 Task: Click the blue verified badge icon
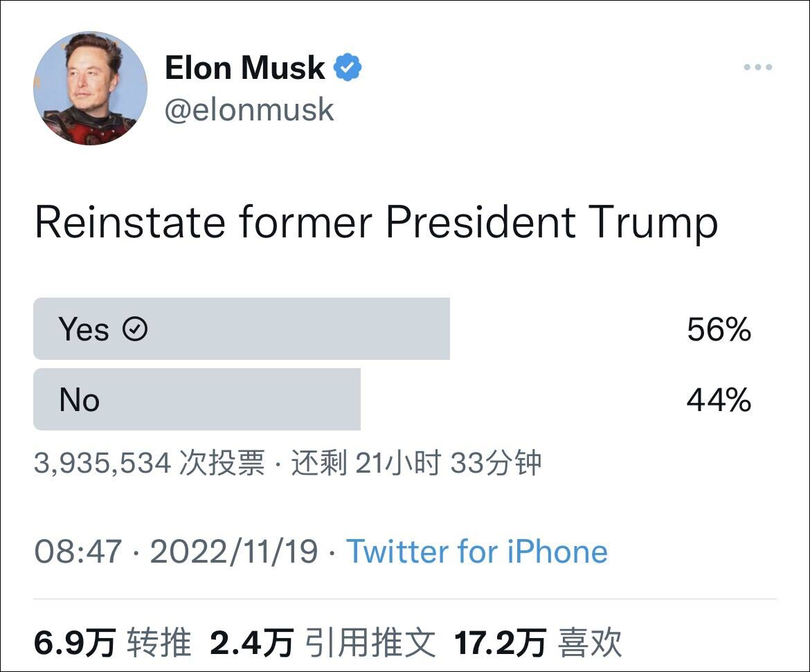tap(348, 68)
